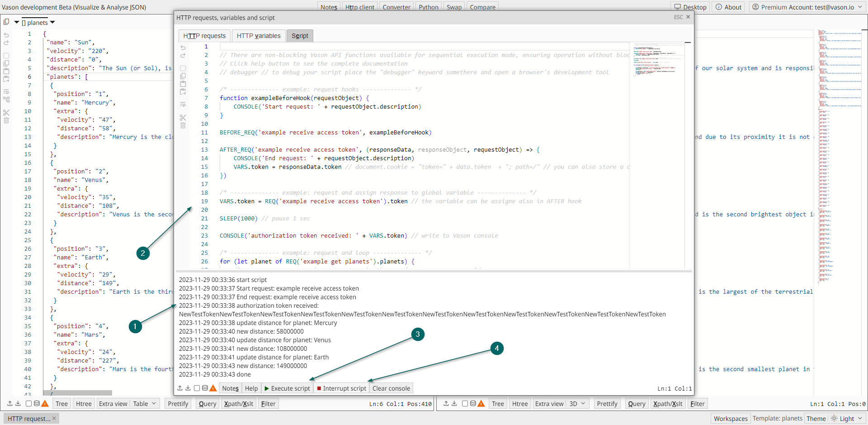Open Converter from top menu

[396, 7]
